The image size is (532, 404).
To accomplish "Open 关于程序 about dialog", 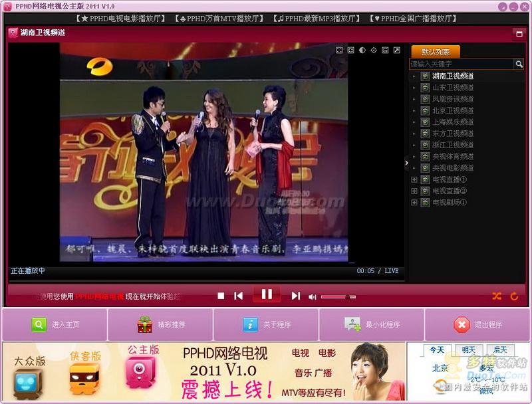I will pyautogui.click(x=267, y=324).
